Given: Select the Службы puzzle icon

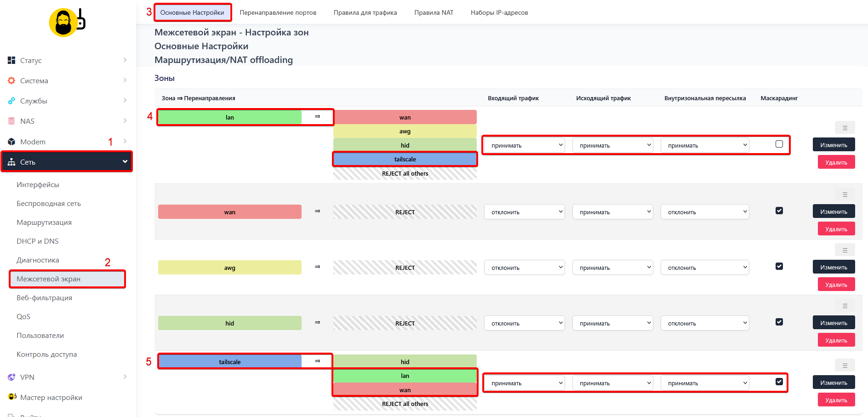Looking at the screenshot, I should [x=11, y=101].
